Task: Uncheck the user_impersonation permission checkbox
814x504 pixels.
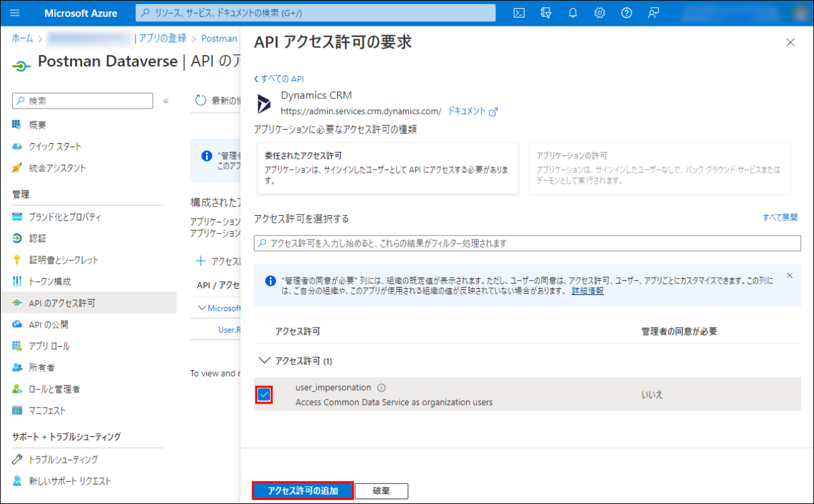Action: click(264, 395)
